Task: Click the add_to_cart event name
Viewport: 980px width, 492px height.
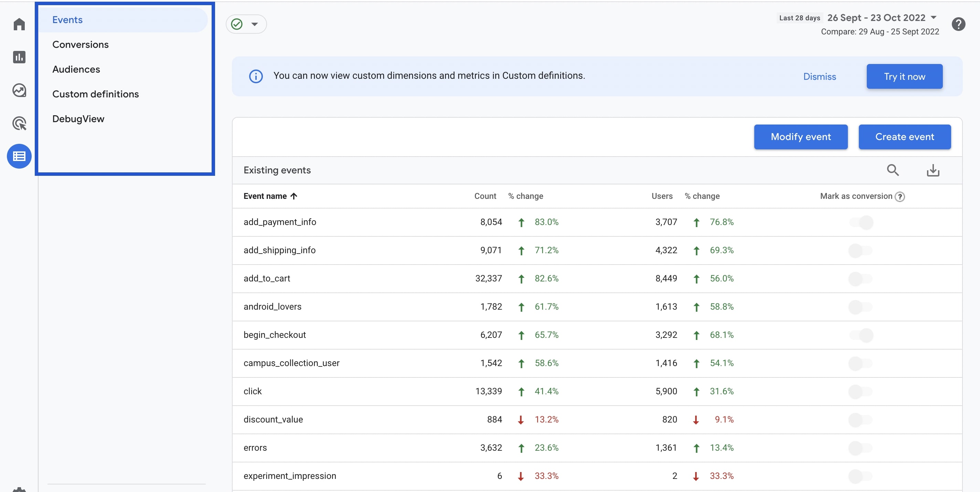Action: coord(267,279)
